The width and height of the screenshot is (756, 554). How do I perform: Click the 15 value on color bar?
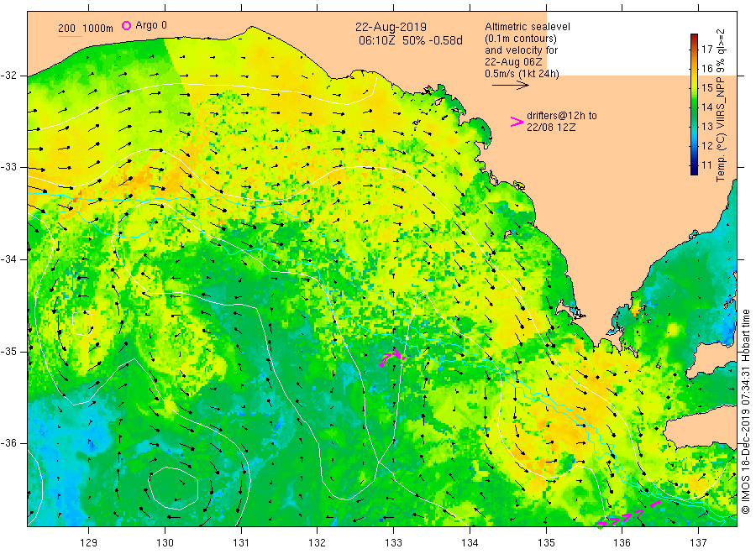pyautogui.click(x=706, y=87)
